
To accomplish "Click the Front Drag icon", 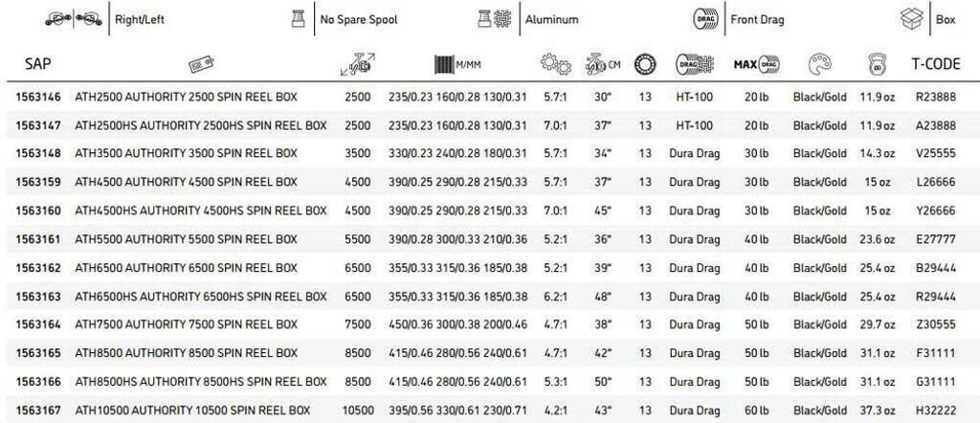I will [x=706, y=18].
